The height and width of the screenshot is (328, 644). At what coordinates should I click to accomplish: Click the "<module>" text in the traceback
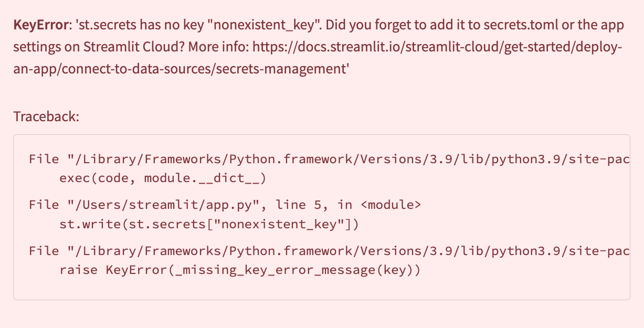pyautogui.click(x=390, y=205)
